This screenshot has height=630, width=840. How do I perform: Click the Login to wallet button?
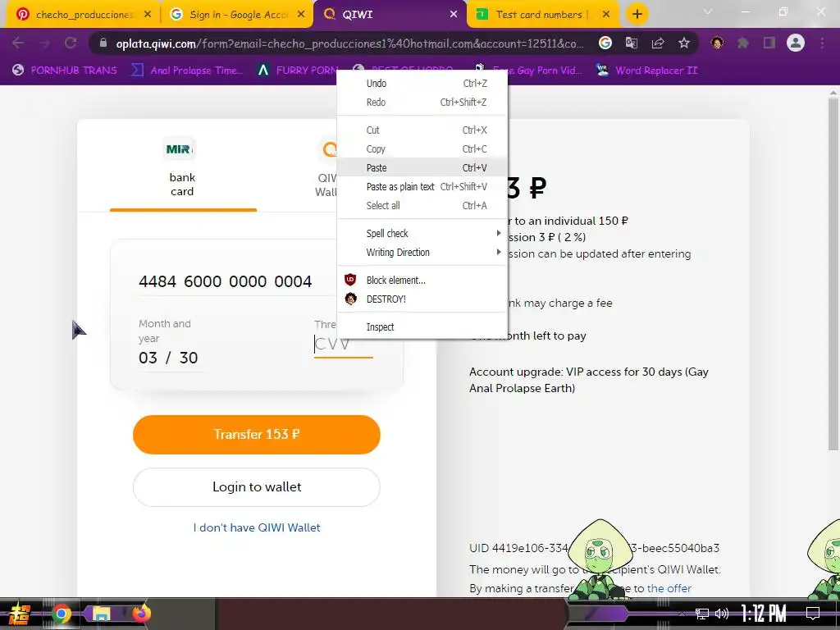(x=257, y=487)
